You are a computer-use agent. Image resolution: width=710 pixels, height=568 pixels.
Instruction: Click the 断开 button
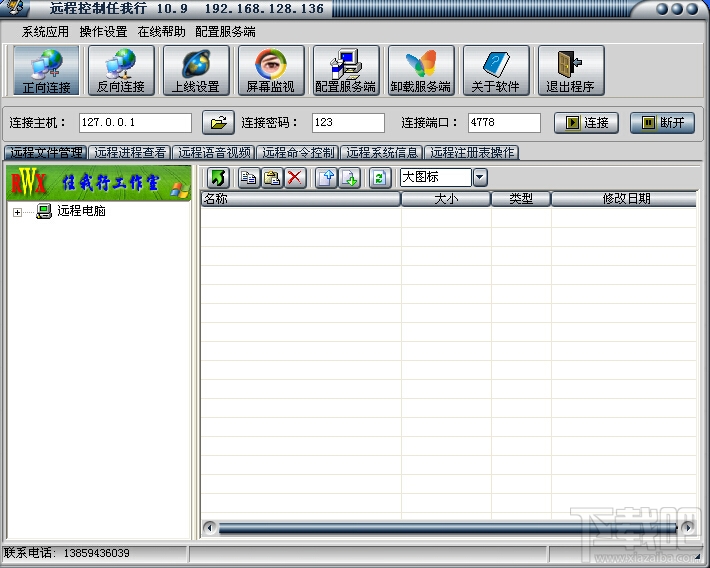click(x=662, y=123)
